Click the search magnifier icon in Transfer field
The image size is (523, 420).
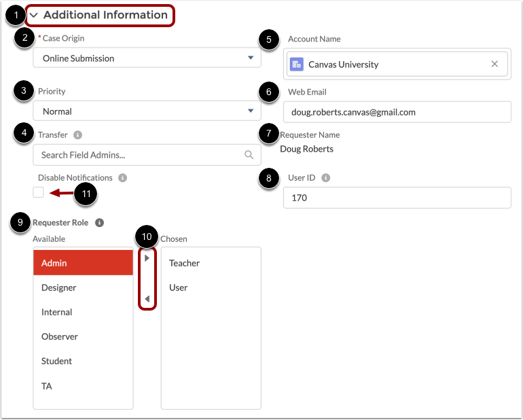coord(249,154)
